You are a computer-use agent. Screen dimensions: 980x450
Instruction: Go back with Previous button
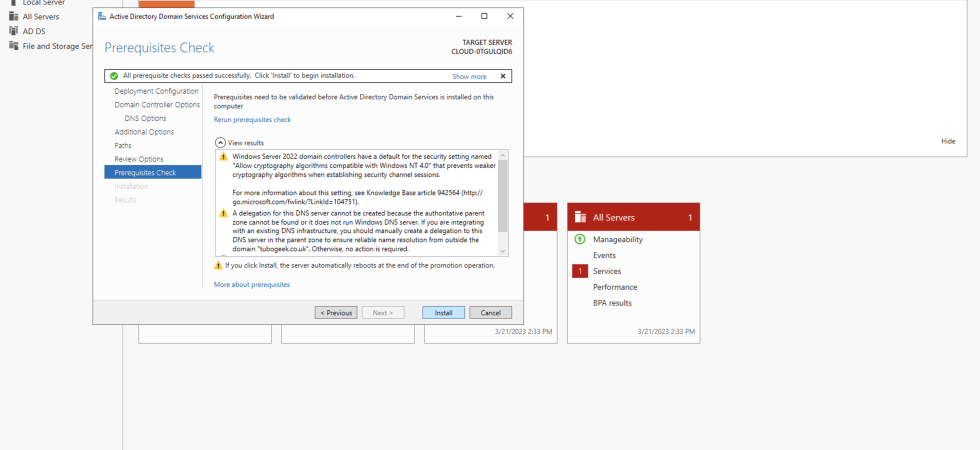coord(336,312)
